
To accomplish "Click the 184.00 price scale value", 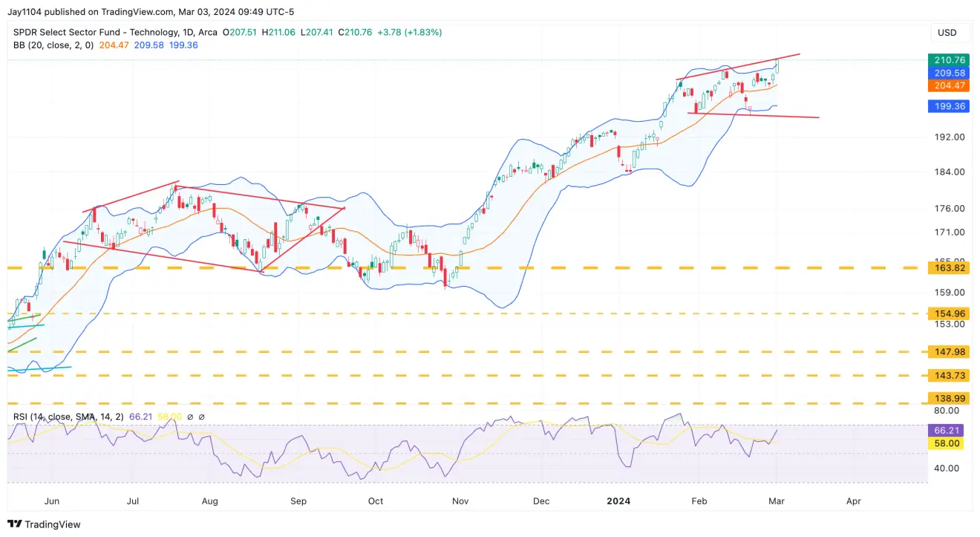I will (x=950, y=172).
